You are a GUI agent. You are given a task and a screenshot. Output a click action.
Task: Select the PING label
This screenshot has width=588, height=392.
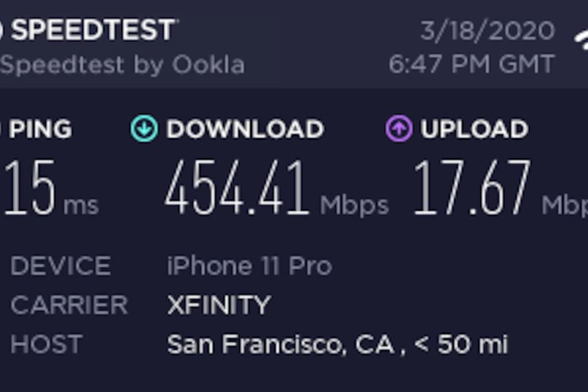point(41,129)
